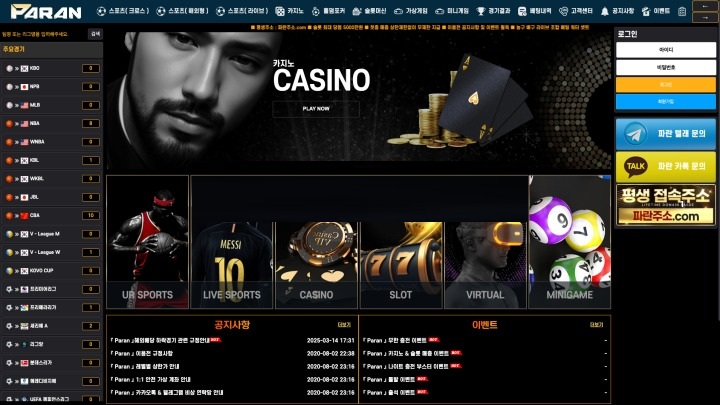Expand the CBA league row
The image size is (720, 405).
[51, 215]
